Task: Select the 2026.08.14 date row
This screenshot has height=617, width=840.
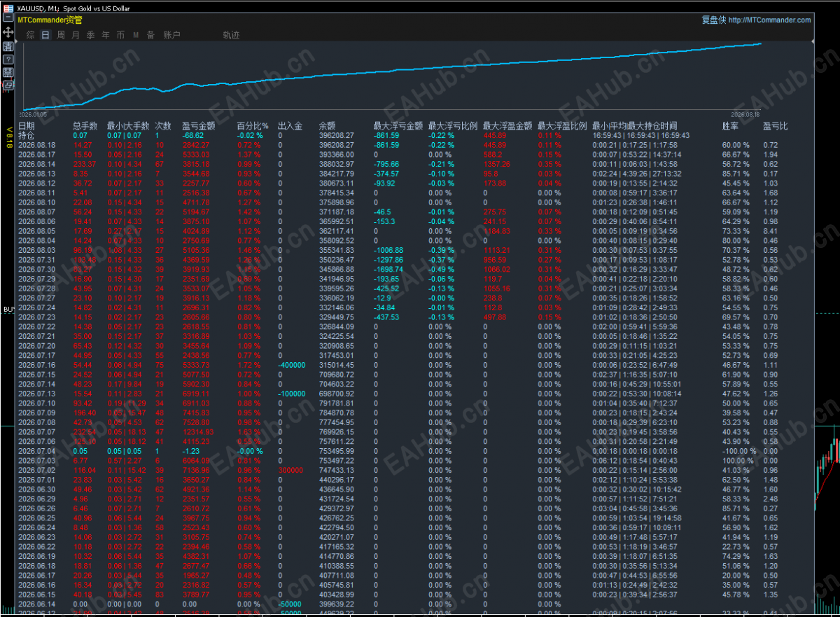Action: click(x=36, y=164)
